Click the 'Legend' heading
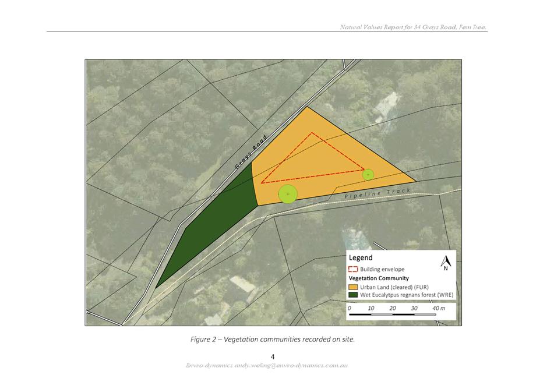 point(361,258)
